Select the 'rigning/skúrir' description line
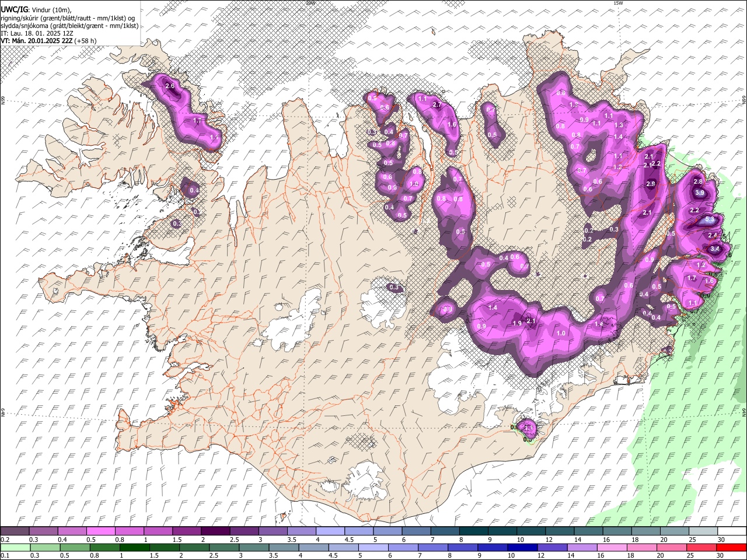This screenshot has height=560, width=747. [x=68, y=18]
